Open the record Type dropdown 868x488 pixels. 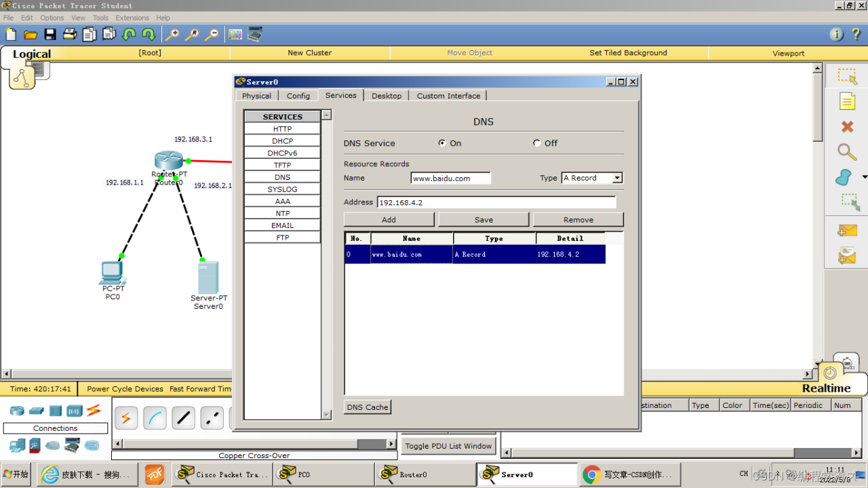pyautogui.click(x=617, y=179)
